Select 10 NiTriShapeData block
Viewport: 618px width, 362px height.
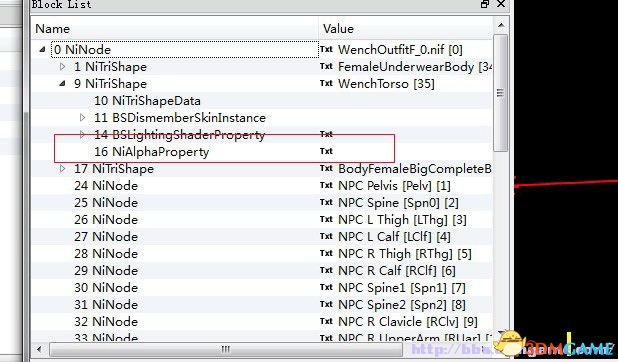click(x=147, y=101)
